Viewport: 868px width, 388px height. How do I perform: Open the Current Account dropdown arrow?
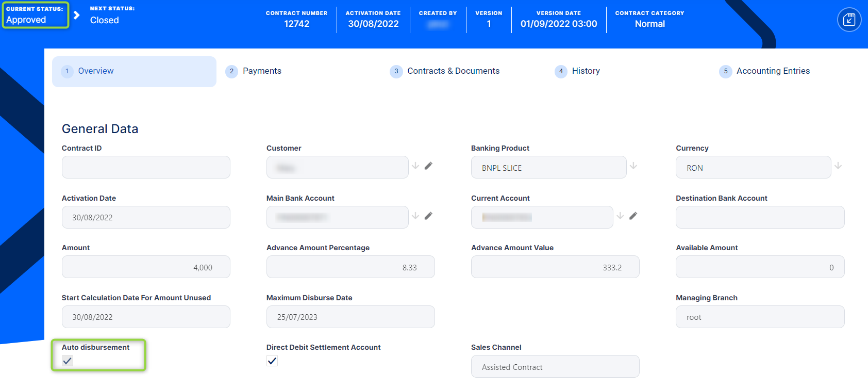(x=620, y=216)
